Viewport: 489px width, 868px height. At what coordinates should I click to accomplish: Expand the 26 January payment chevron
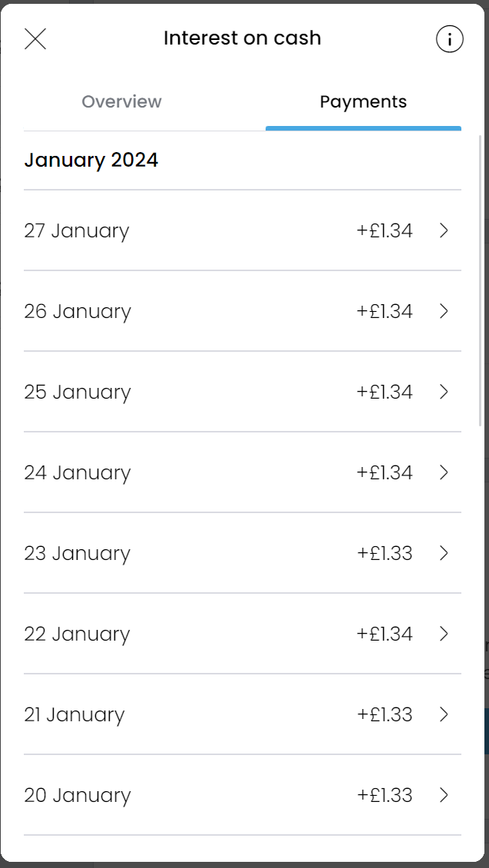444,311
